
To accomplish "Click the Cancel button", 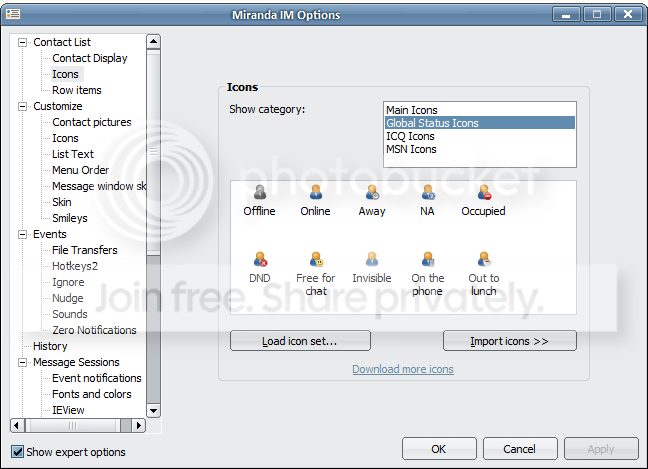I will click(x=520, y=449).
